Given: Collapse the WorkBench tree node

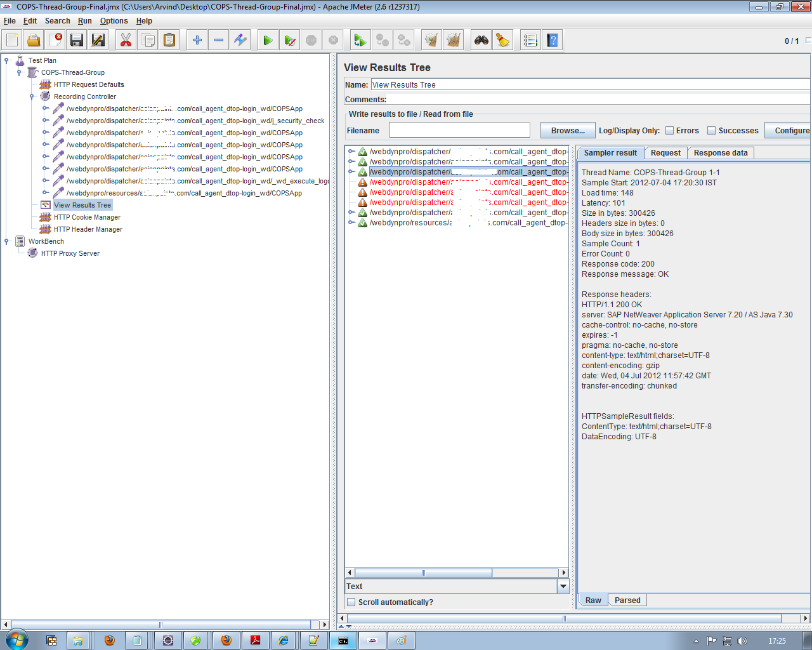Looking at the screenshot, I should [x=7, y=241].
